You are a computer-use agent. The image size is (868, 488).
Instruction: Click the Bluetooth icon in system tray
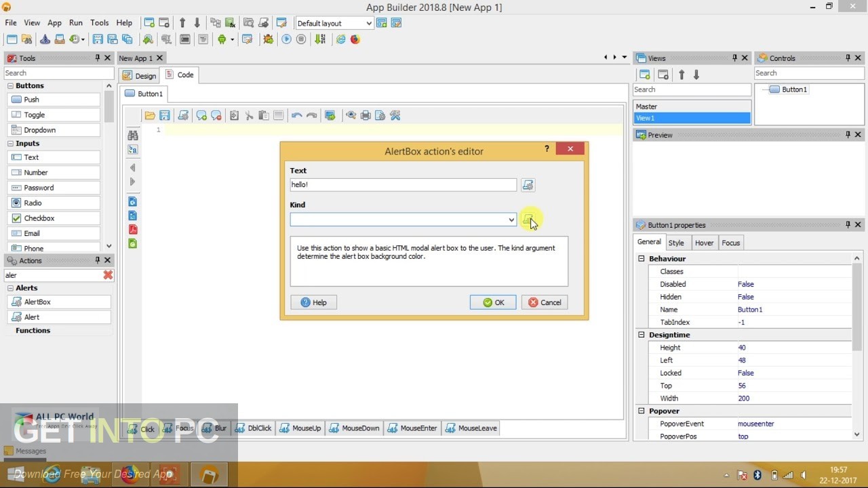click(x=757, y=475)
